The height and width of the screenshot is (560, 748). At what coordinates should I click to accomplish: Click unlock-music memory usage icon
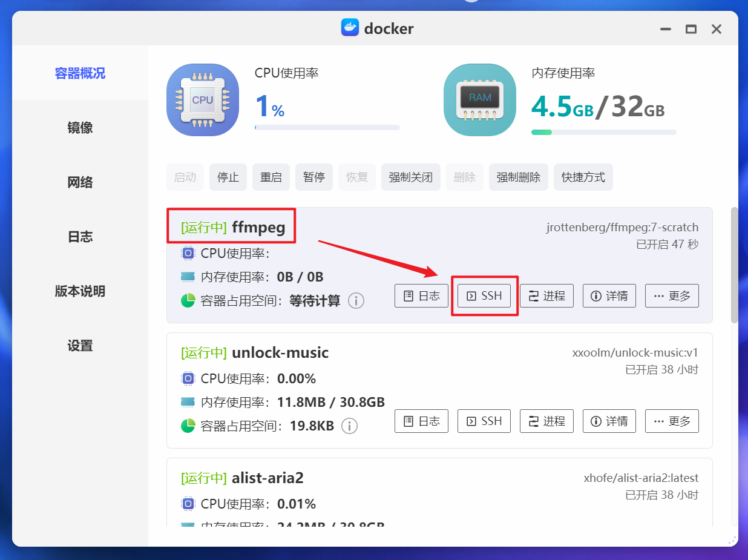(188, 403)
